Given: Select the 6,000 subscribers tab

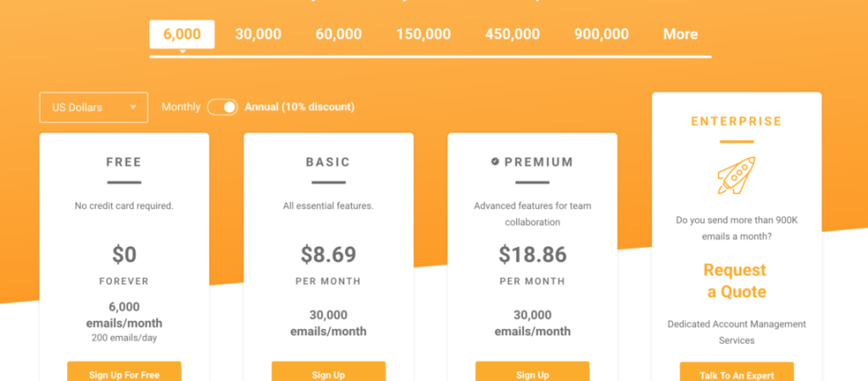Looking at the screenshot, I should click(x=181, y=34).
